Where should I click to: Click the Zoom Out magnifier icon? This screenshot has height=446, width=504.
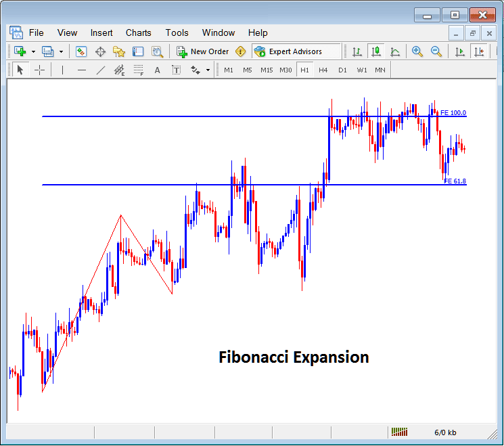[x=436, y=51]
